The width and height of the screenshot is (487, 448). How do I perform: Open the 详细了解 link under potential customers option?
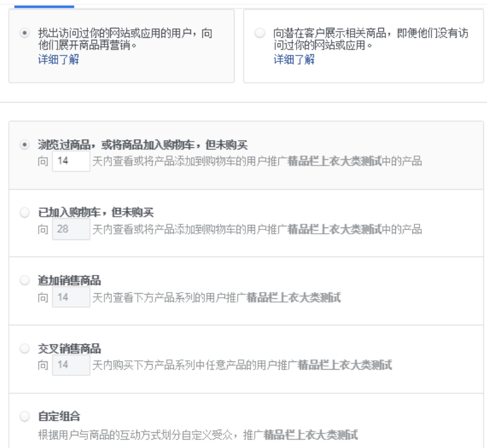click(294, 59)
